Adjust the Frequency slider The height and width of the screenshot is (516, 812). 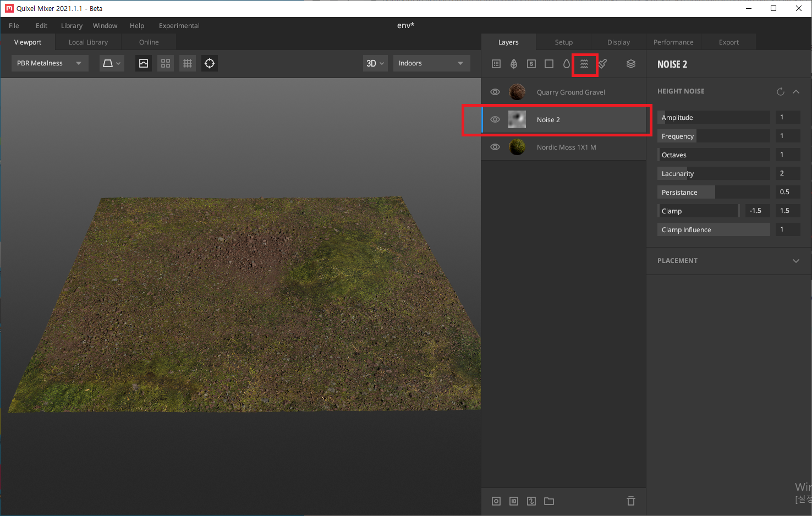(714, 136)
